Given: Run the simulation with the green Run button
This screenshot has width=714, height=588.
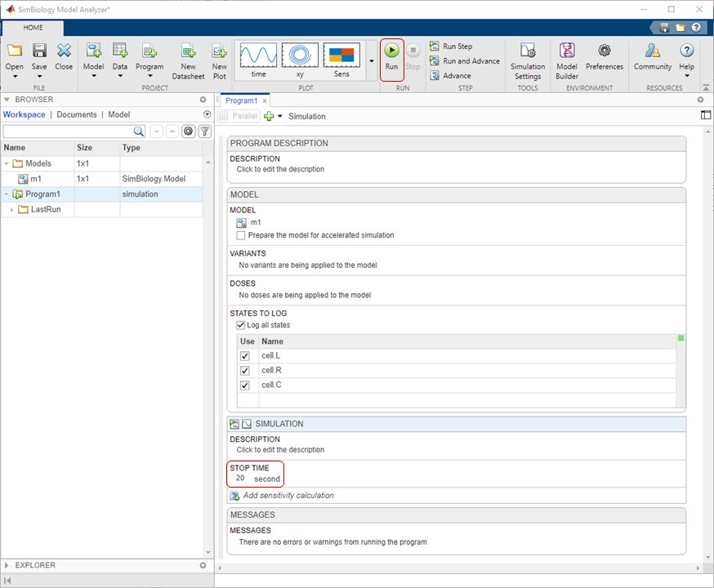Looking at the screenshot, I should coord(392,52).
